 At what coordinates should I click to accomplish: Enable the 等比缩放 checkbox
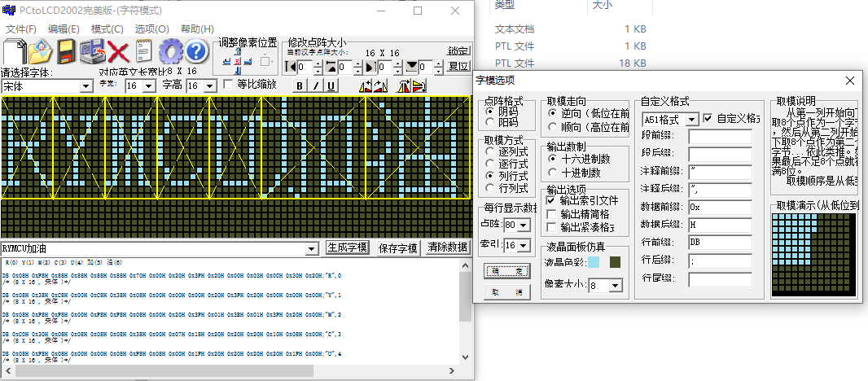click(229, 85)
